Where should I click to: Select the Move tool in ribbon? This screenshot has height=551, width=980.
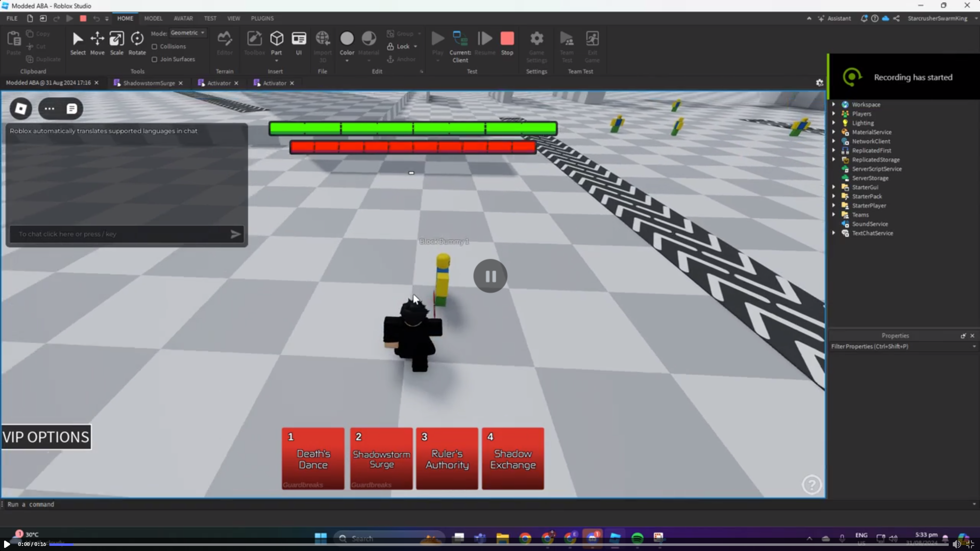click(97, 43)
